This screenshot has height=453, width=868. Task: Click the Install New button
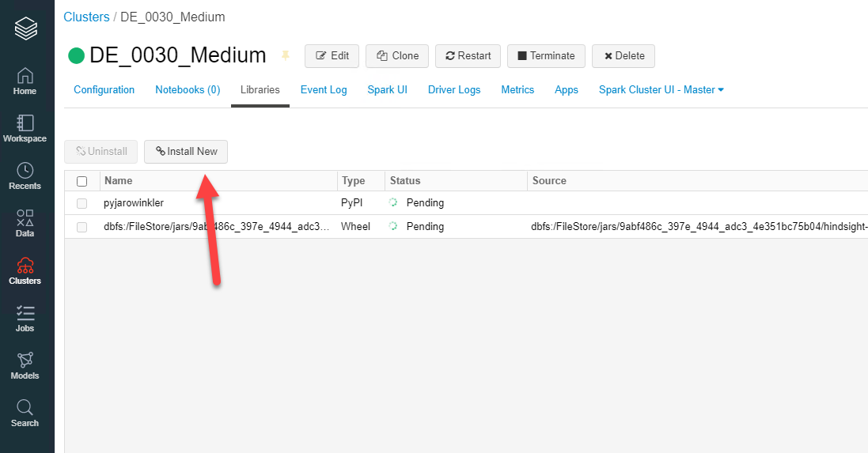pos(186,152)
